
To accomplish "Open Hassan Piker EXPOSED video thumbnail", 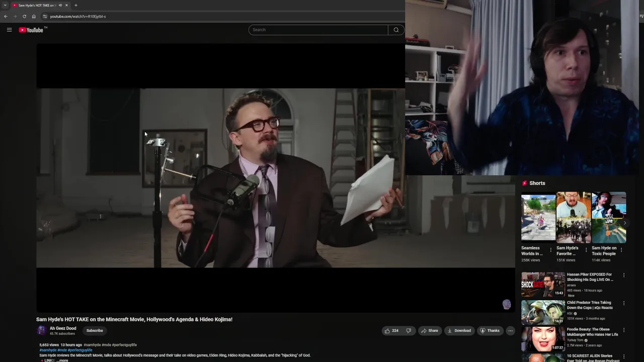I will 543,285.
